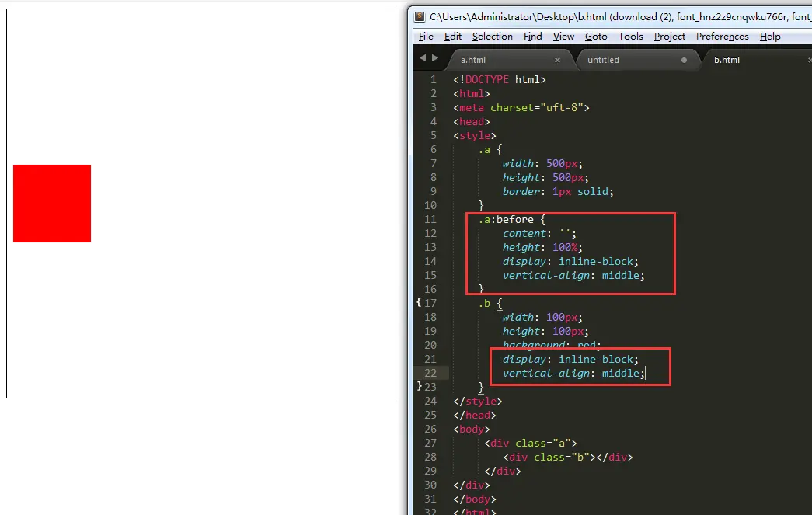The height and width of the screenshot is (515, 812).
Task: Close the a.html tab
Action: tap(557, 60)
